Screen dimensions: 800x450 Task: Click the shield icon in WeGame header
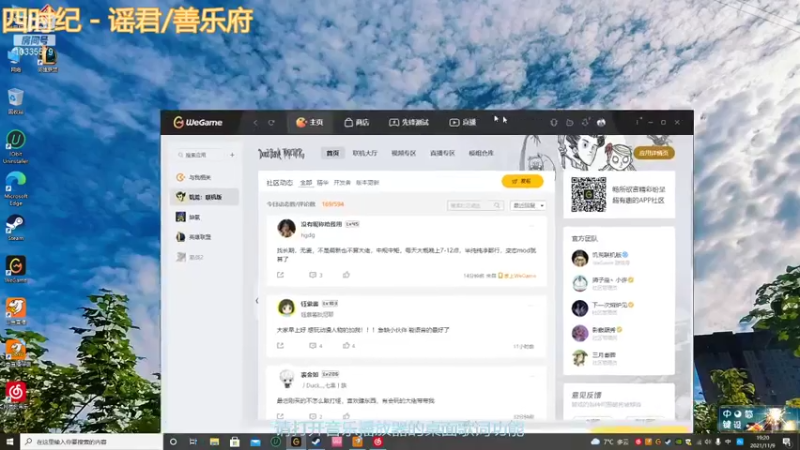[x=554, y=122]
